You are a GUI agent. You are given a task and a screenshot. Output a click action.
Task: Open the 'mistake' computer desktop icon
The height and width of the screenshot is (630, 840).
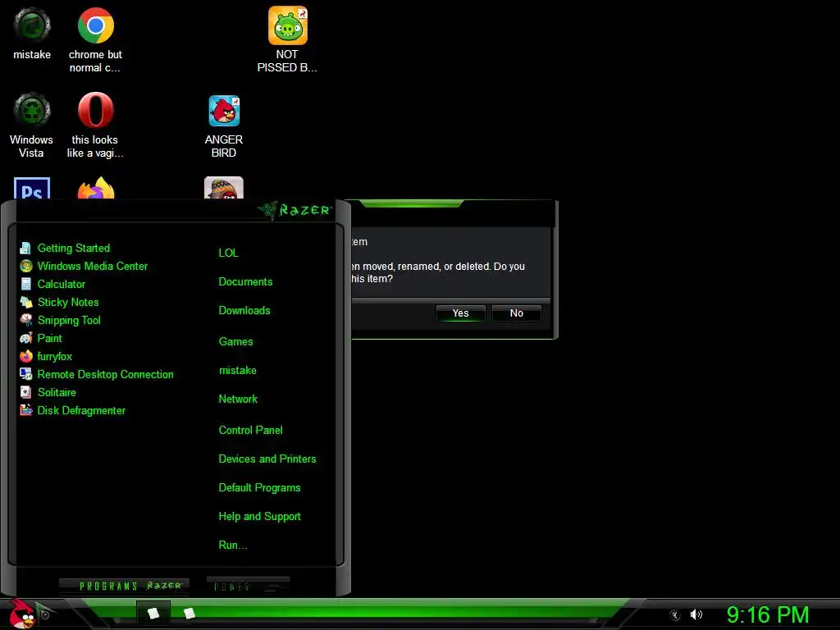click(32, 33)
